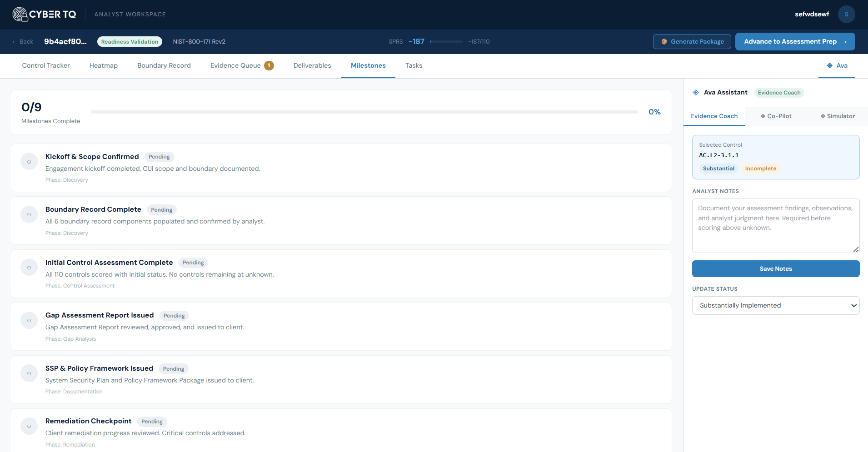868x452 pixels.
Task: Switch to Simulator tab in Ava panel
Action: click(x=838, y=116)
